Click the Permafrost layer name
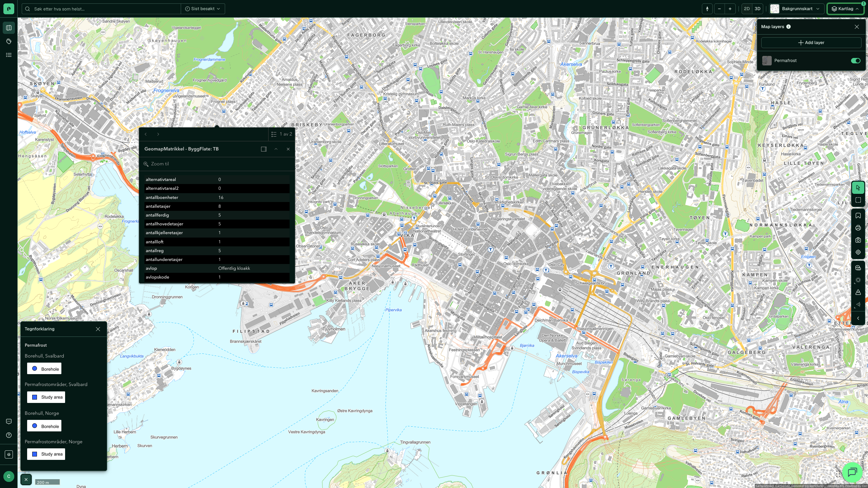Image resolution: width=868 pixels, height=488 pixels. [785, 61]
